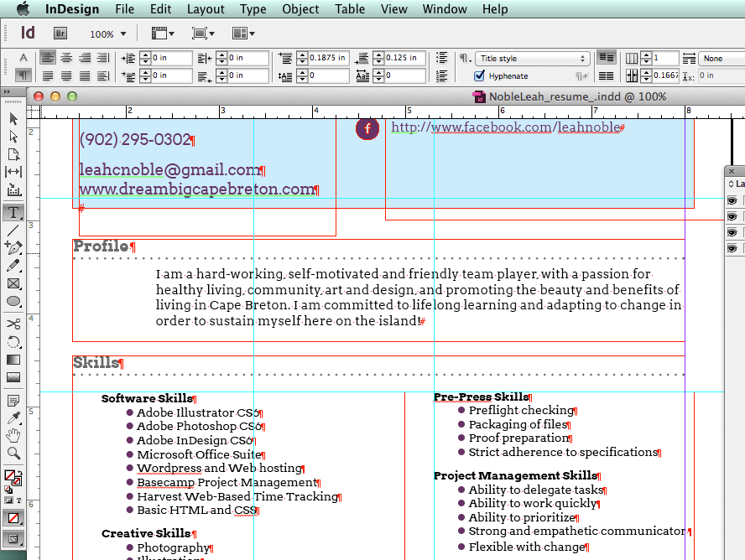Select the Page tool
745x560 pixels.
[x=13, y=154]
